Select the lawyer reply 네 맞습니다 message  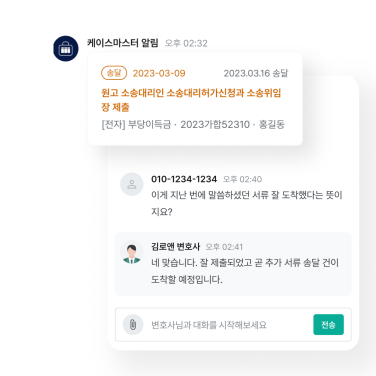pyautogui.click(x=245, y=271)
